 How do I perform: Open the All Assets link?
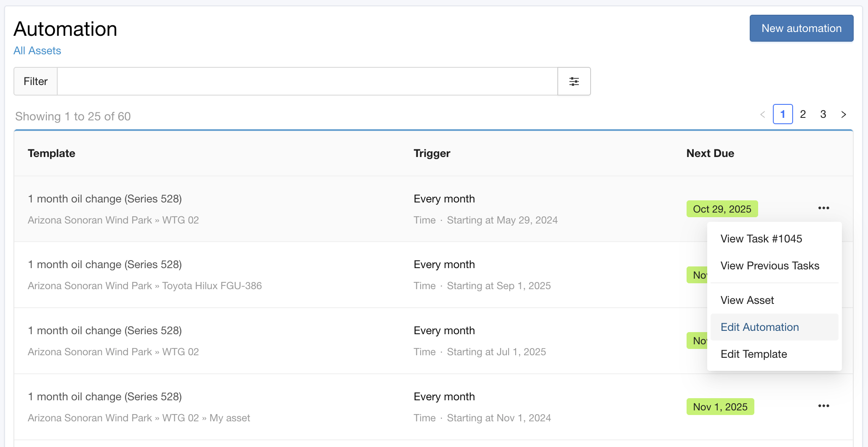point(37,51)
